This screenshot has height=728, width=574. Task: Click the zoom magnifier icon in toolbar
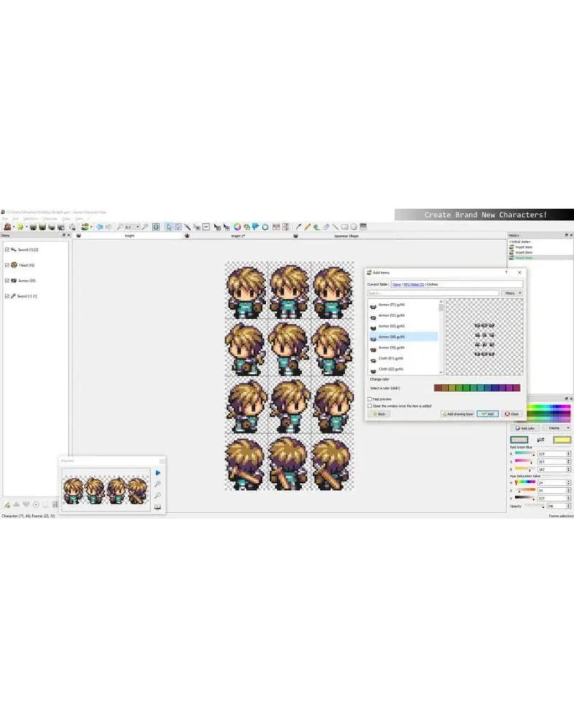(x=119, y=227)
